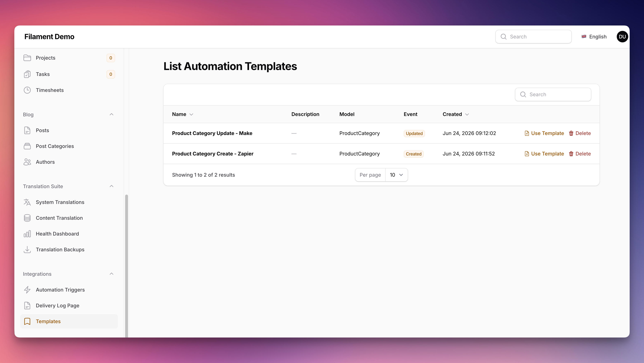The height and width of the screenshot is (363, 644).
Task: Click the Model column header
Action: (347, 114)
